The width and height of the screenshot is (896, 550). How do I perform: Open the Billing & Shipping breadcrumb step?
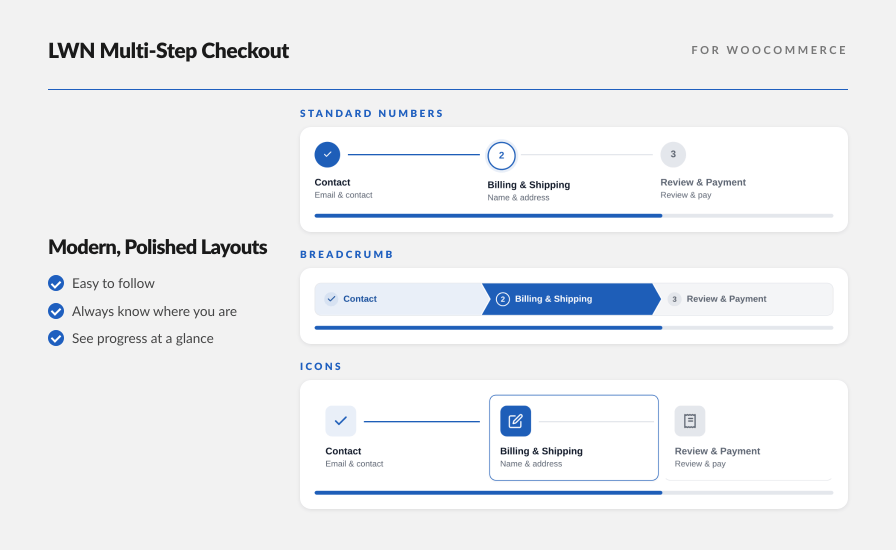571,299
